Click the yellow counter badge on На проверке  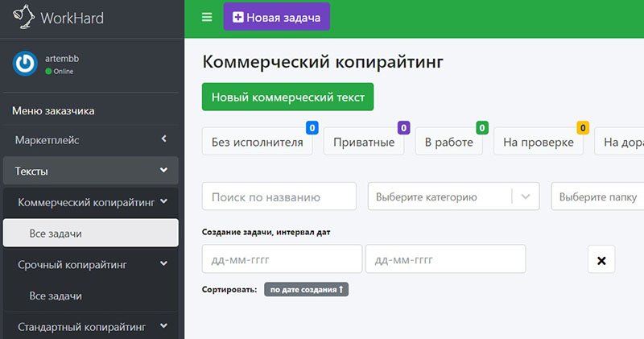pos(583,128)
